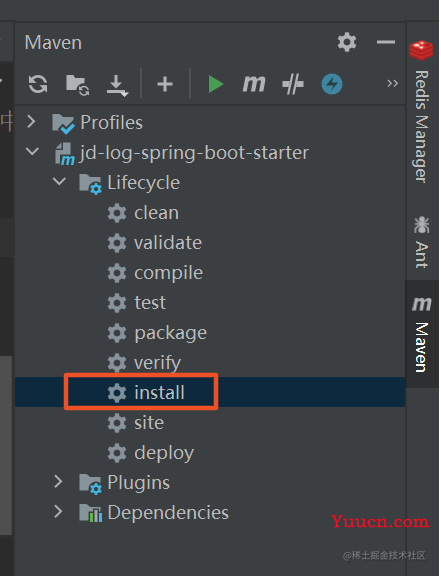
Task: Expand the Dependencies folder
Action: 58,511
